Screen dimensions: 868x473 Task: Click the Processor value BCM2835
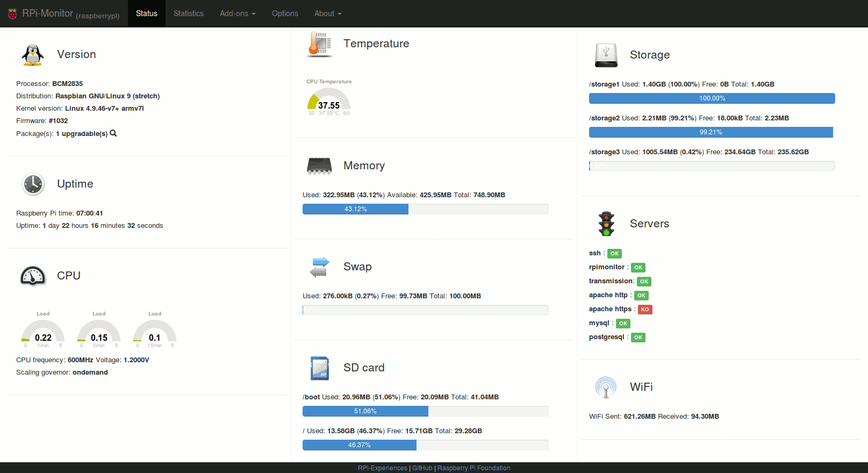point(68,84)
